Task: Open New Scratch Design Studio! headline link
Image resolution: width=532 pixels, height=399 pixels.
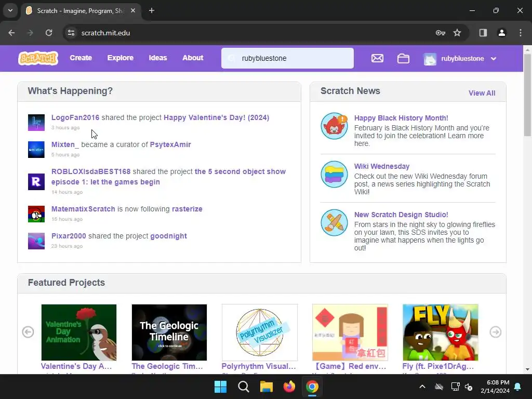Action: point(401,215)
